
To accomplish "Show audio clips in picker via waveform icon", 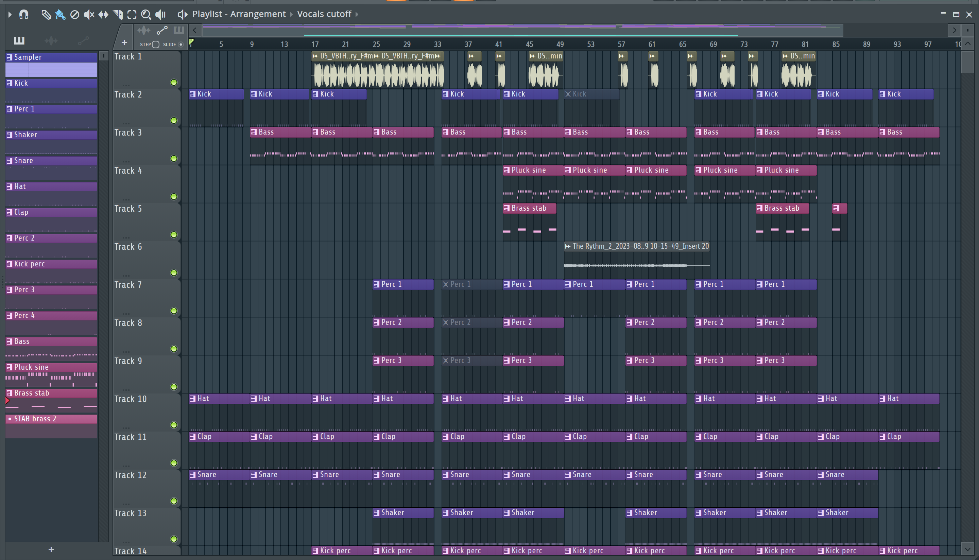I will 51,40.
